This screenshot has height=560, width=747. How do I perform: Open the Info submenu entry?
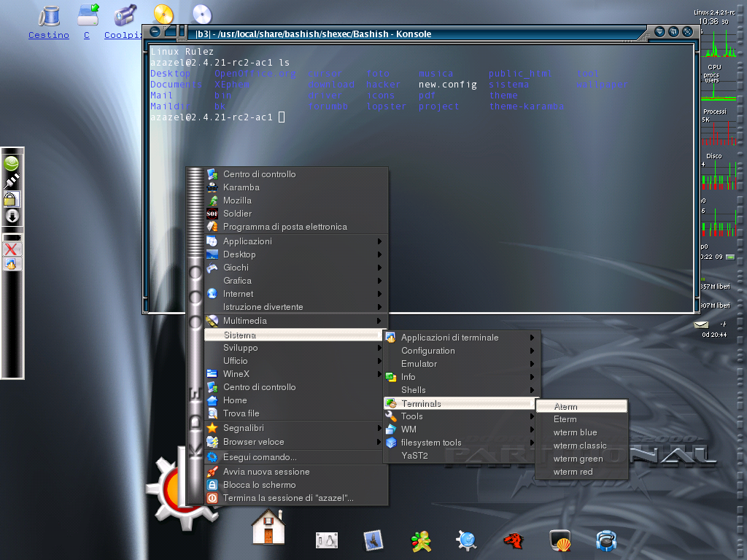(x=462, y=377)
